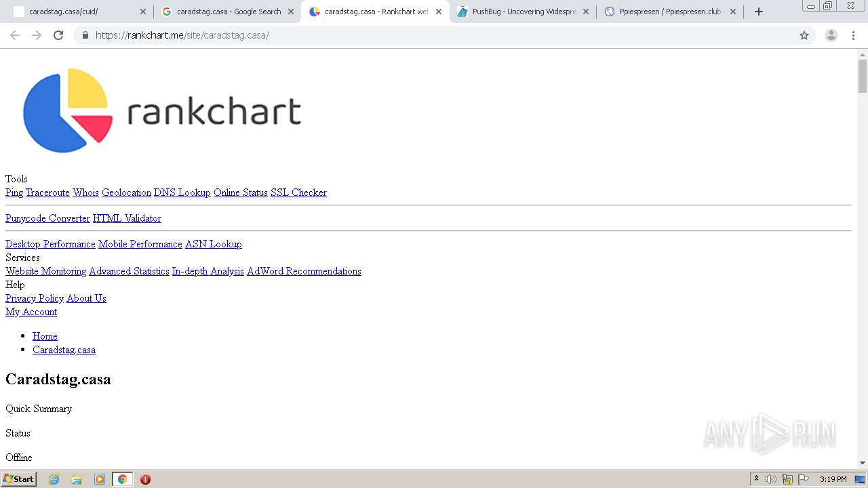Click the network tray icon

point(787,479)
